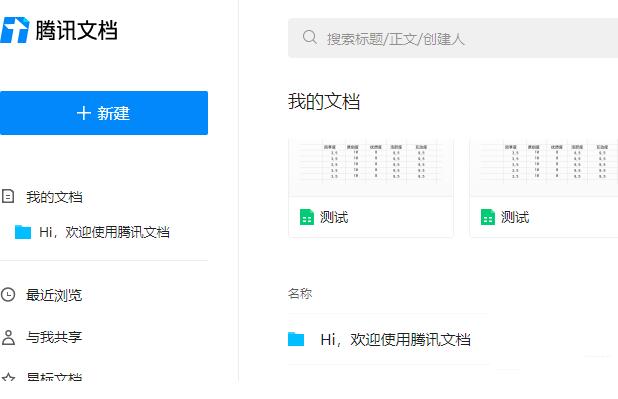Click the first card's 测试 title
Viewport: 618px width, 399px height.
point(334,217)
